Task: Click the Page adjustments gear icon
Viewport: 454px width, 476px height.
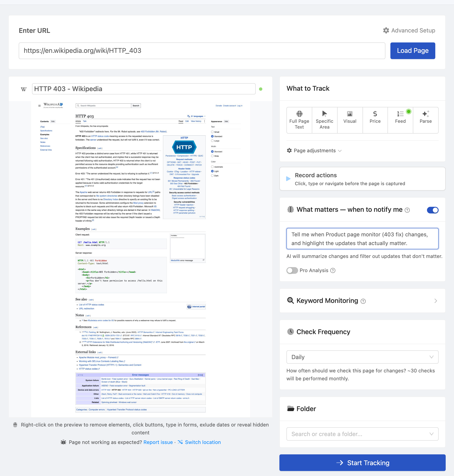Action: [x=289, y=150]
